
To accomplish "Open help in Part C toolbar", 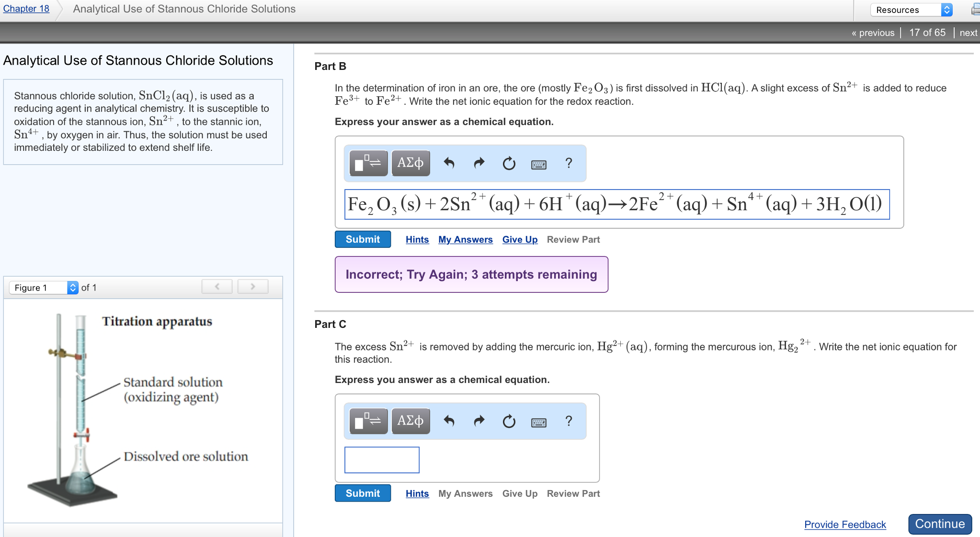I will click(569, 421).
